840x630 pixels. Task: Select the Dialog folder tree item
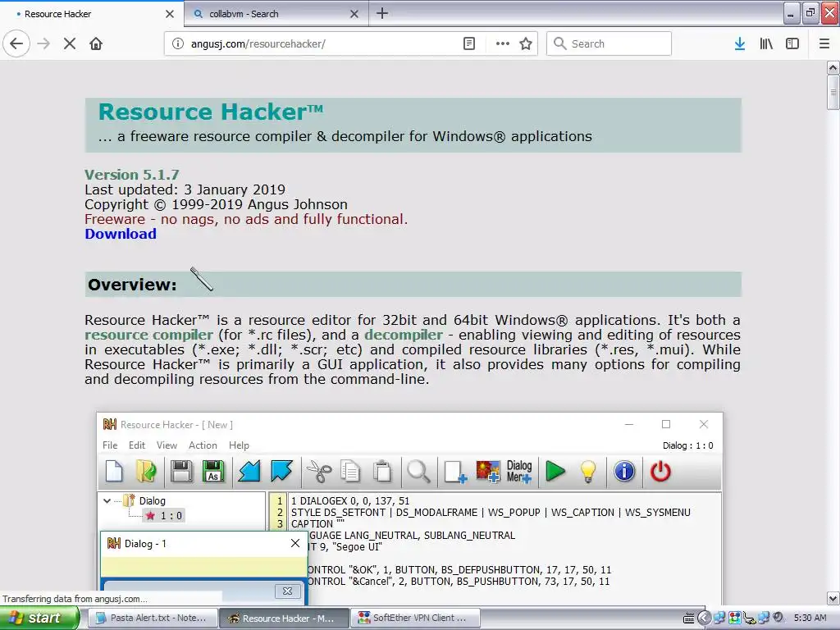tap(152, 501)
